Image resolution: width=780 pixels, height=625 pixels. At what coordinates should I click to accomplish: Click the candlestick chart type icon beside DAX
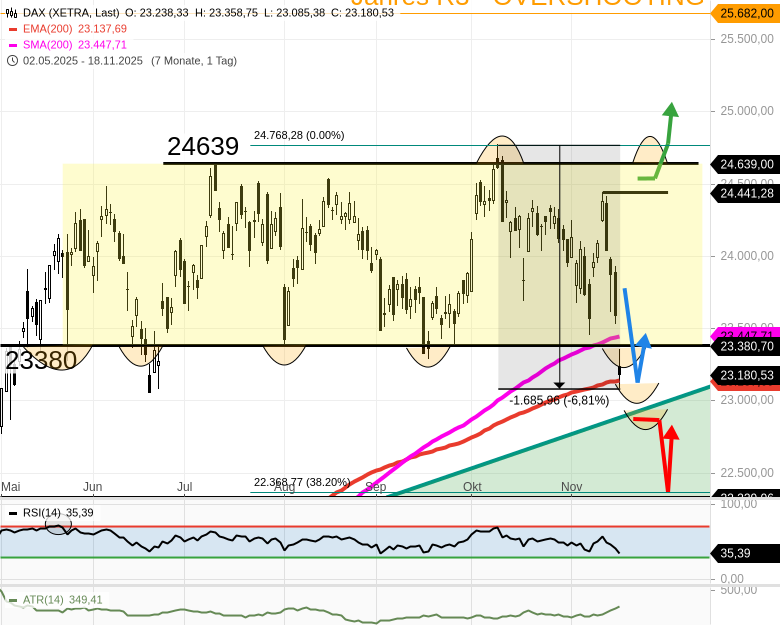click(12, 13)
